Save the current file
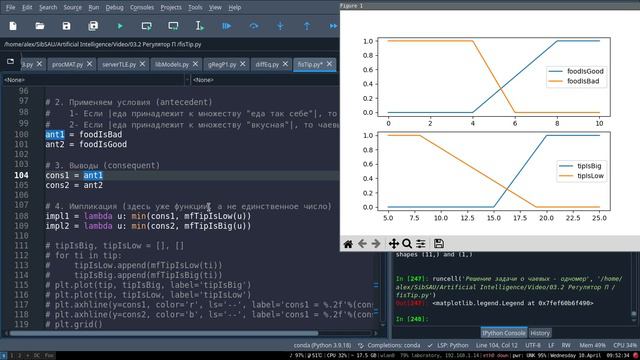Screen dimensions: 640x360 click(x=66, y=26)
